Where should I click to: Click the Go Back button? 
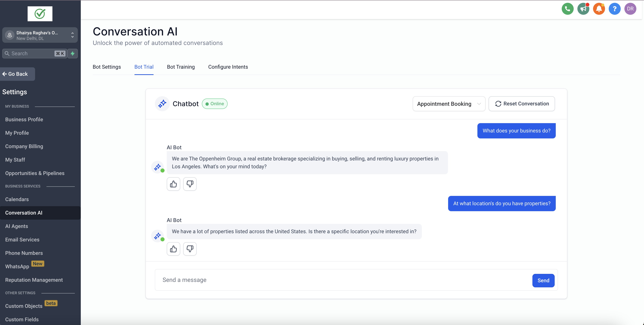[18, 74]
